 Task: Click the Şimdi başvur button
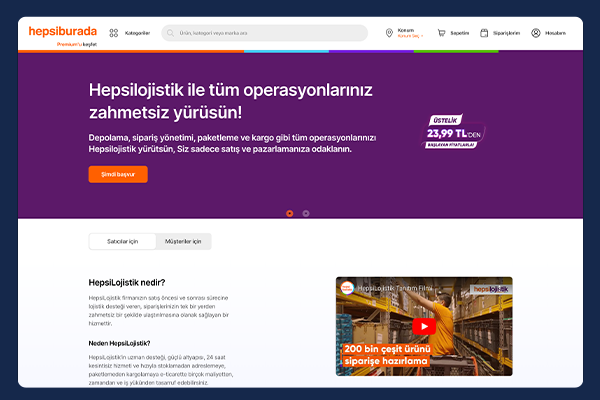click(x=118, y=174)
